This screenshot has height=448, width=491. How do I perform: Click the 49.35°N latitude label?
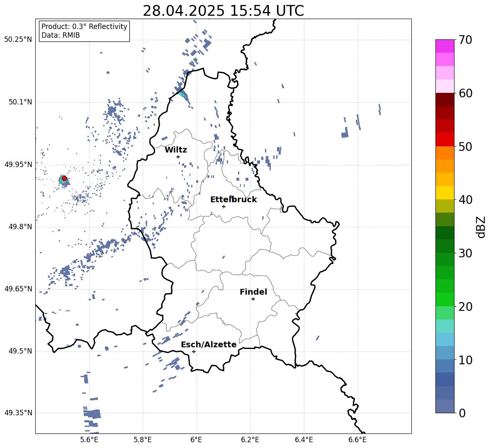[18, 413]
